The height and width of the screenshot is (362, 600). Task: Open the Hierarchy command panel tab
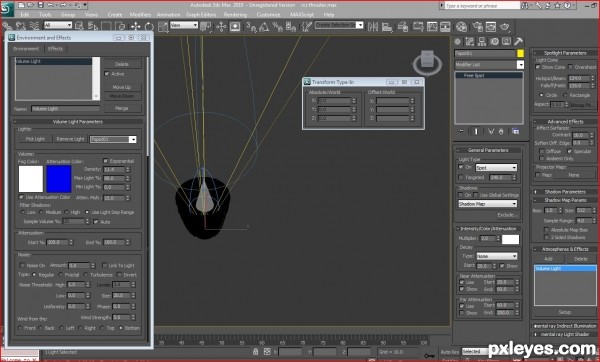click(x=482, y=41)
